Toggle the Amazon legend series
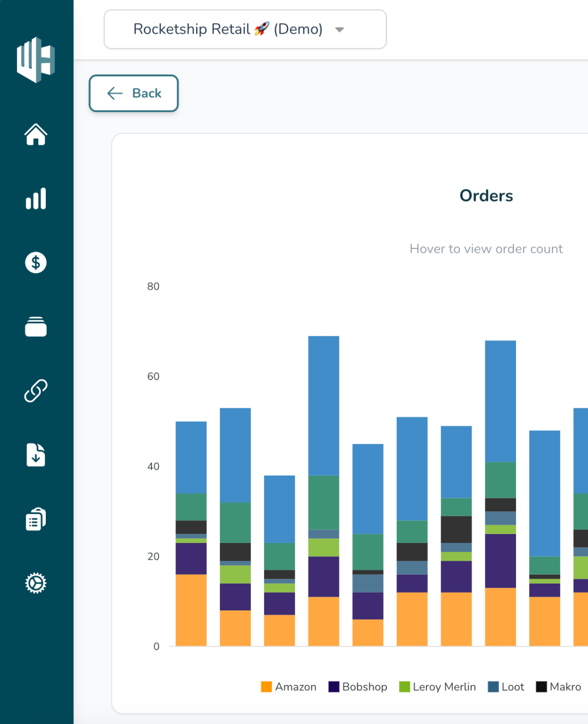This screenshot has height=724, width=588. (x=289, y=687)
